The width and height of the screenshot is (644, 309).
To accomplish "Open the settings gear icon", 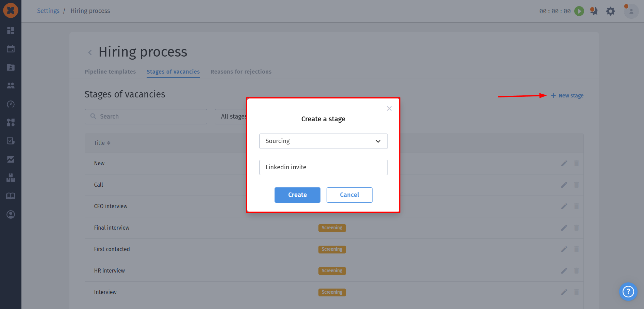I will [611, 11].
